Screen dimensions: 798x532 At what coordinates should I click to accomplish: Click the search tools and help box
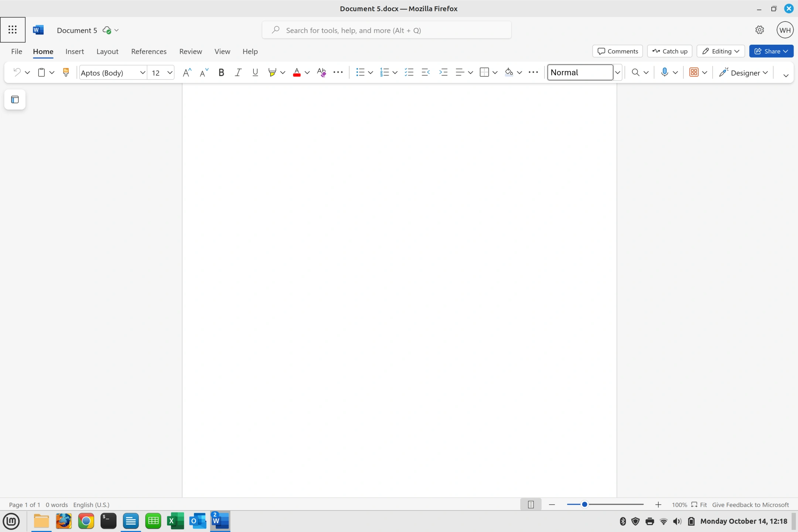[x=387, y=30]
